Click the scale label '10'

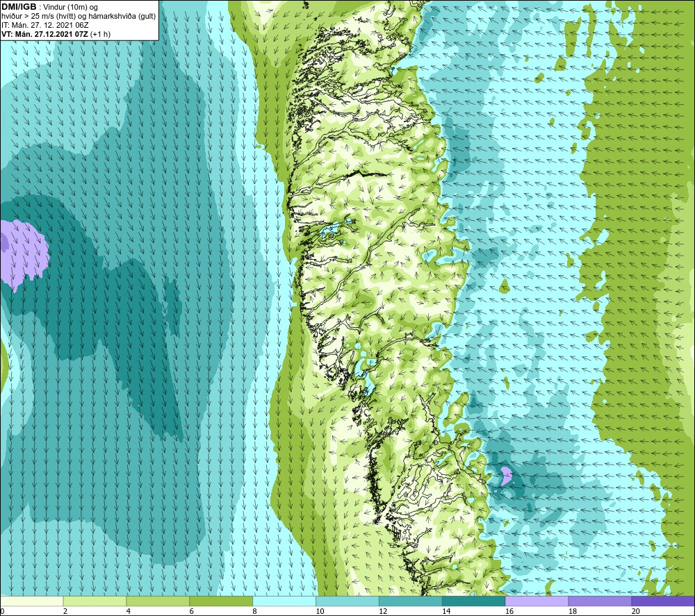coord(320,611)
